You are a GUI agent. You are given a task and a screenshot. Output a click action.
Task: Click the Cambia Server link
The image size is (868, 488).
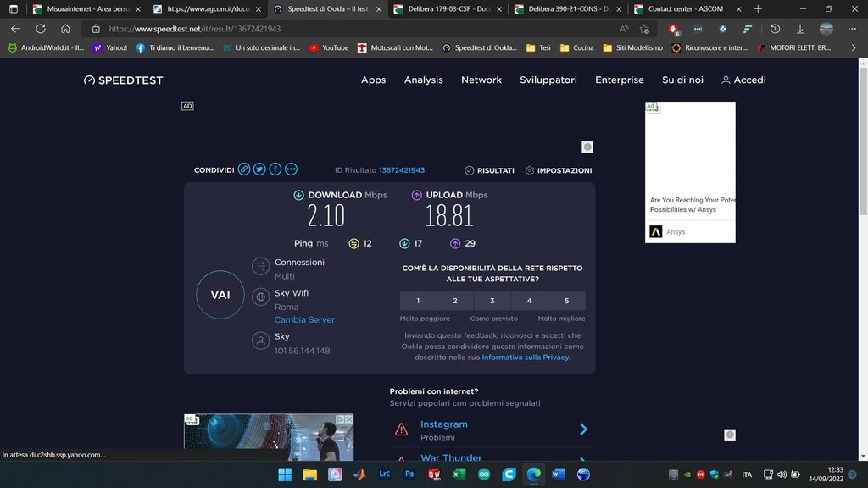click(x=304, y=319)
